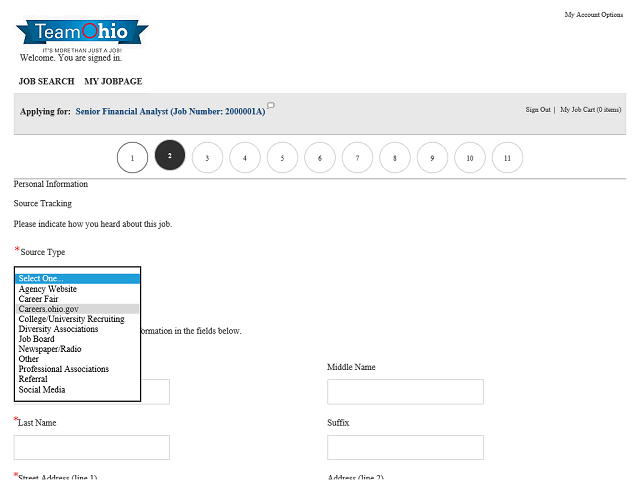This screenshot has width=640, height=480.
Task: Click the Last Name input field
Action: point(92,447)
